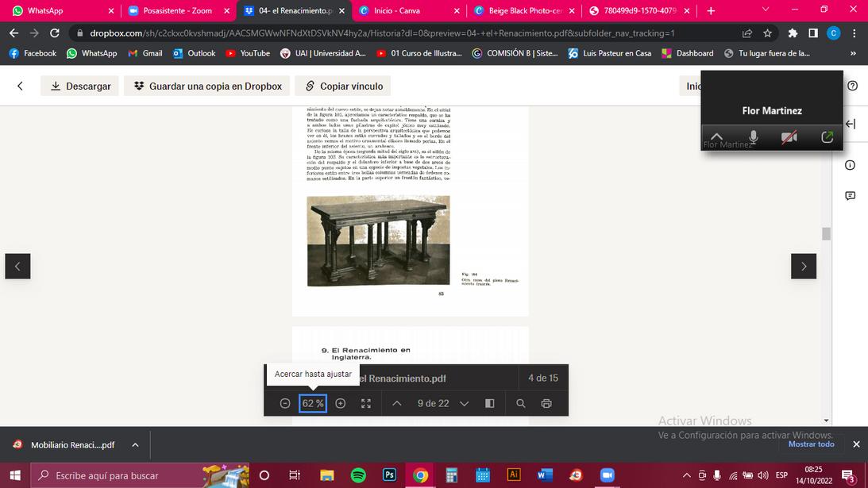Open the Chrome extensions puzzle icon

[x=793, y=33]
